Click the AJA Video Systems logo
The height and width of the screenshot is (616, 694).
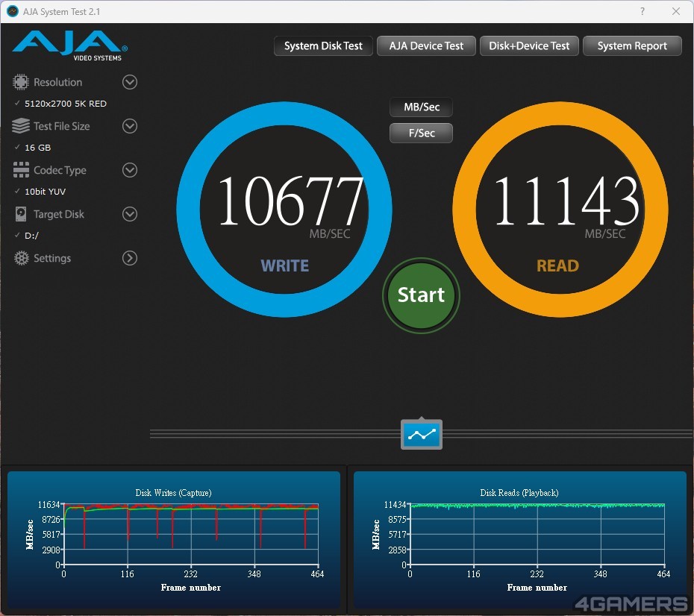click(70, 45)
